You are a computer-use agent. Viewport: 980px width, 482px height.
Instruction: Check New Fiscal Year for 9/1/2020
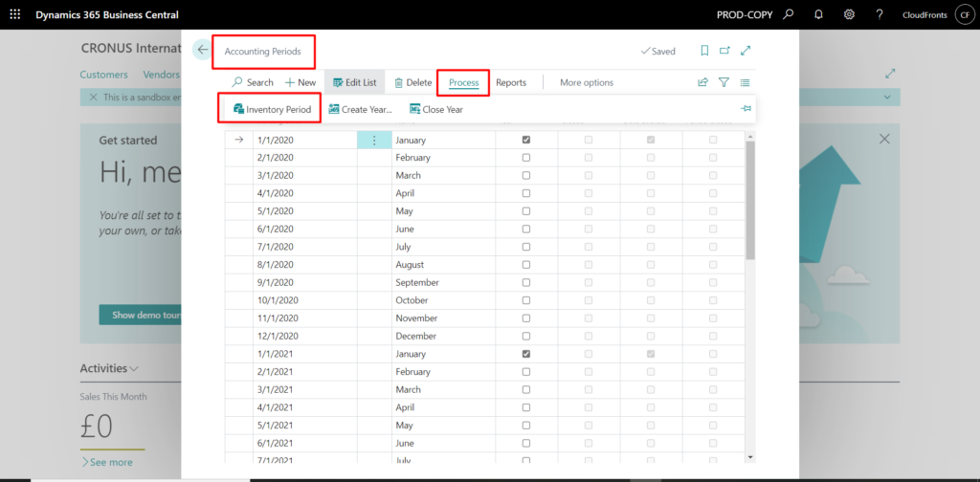(x=525, y=282)
